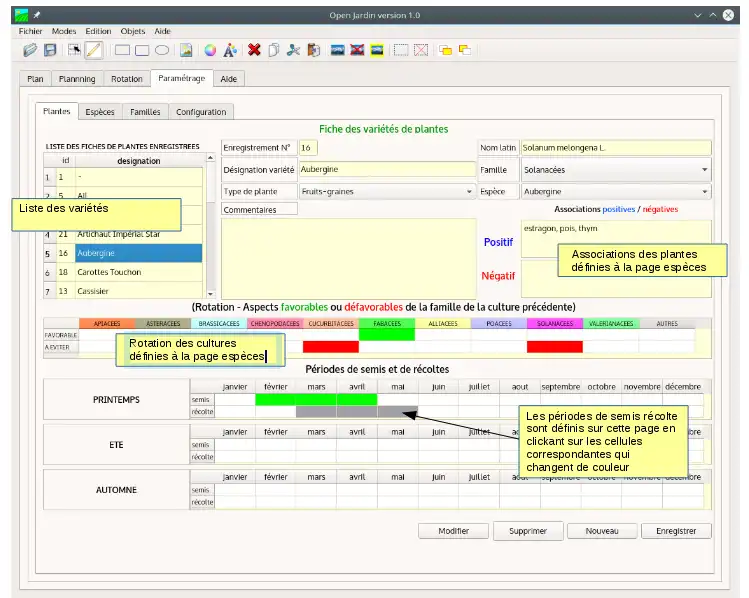Click the save floppy disk icon
Screen dimensions: 749x598
click(49, 49)
